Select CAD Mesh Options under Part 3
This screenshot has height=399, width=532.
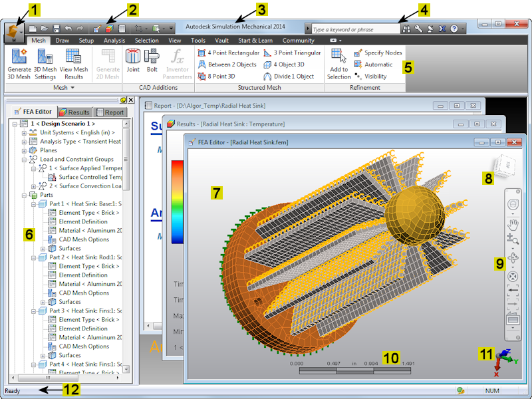[78, 346]
